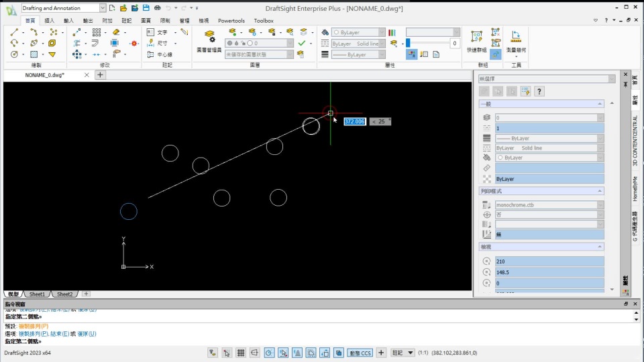Viewport: 644px width, 362px height.
Task: Open the 3D CONTENTCENTRAL side tab
Action: 635,140
